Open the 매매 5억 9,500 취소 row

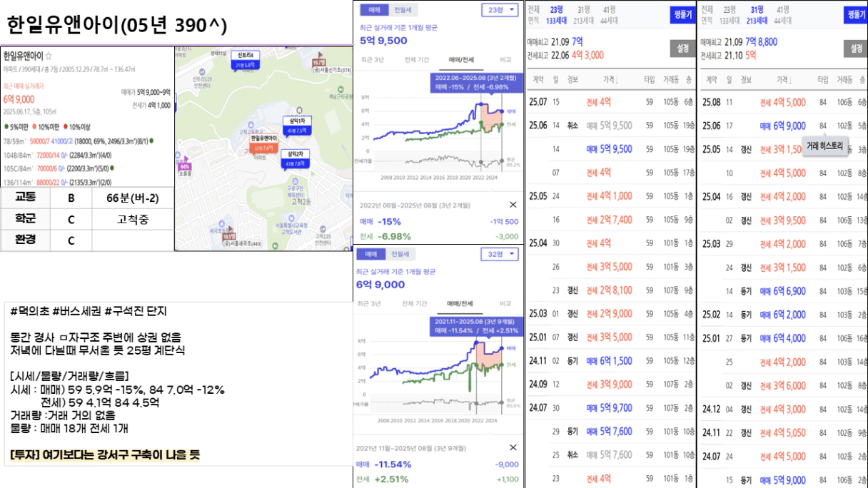(x=610, y=126)
